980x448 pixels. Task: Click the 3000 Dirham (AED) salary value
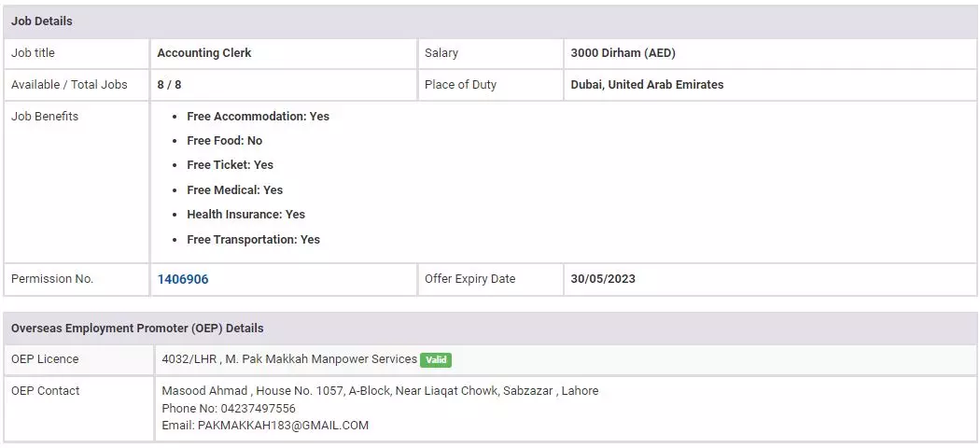(623, 53)
